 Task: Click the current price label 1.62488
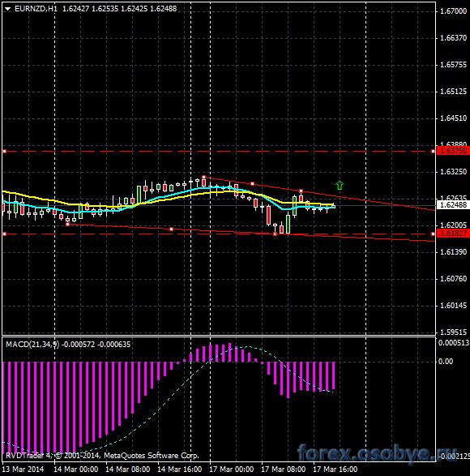tap(453, 205)
